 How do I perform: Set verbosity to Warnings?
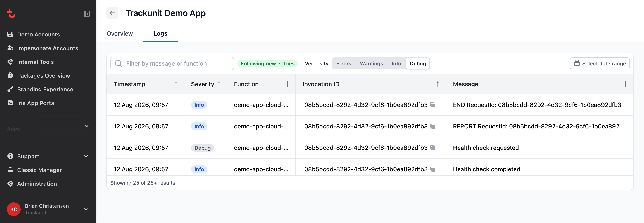[x=372, y=63]
